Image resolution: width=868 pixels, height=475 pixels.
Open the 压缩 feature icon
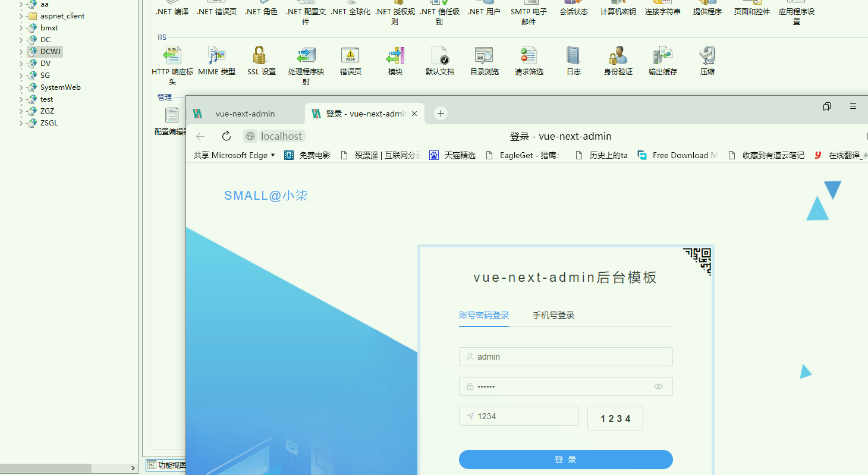click(x=707, y=56)
